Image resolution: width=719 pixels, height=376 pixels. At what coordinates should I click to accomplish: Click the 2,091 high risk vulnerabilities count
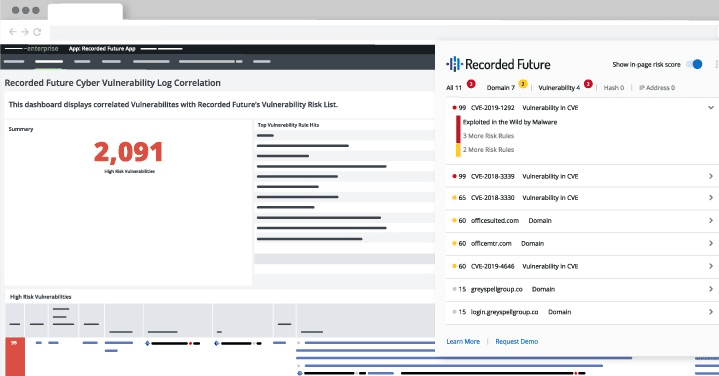[x=128, y=152]
